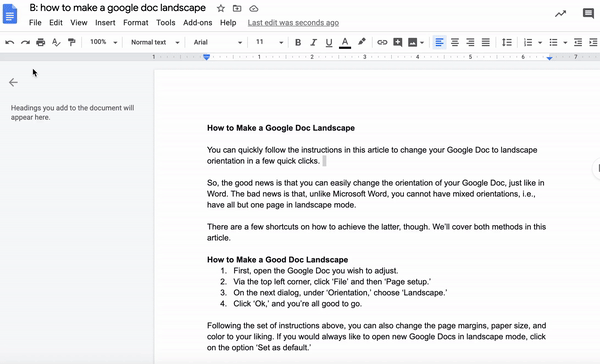The image size is (600, 364).
Task: Apply a numbered list
Action: [x=528, y=42]
